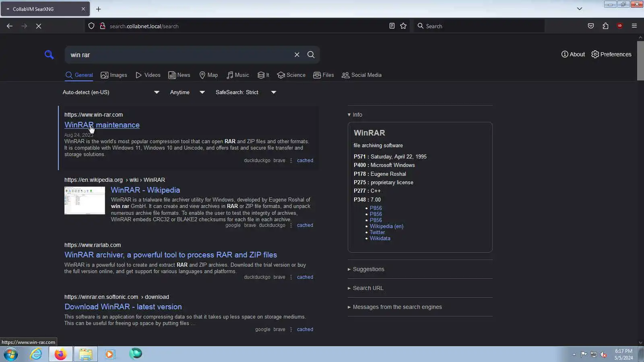
Task: Switch to the Videos category
Action: point(148,75)
